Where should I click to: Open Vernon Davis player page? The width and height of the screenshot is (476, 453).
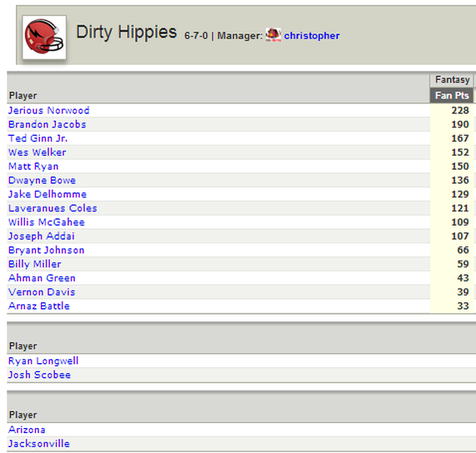coord(42,292)
